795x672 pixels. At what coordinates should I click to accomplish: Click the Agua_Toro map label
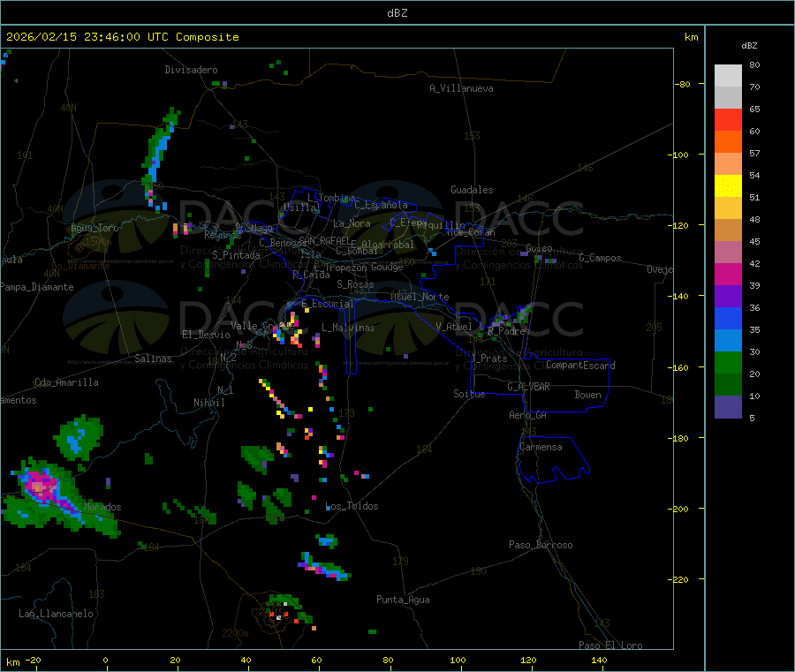(95, 228)
